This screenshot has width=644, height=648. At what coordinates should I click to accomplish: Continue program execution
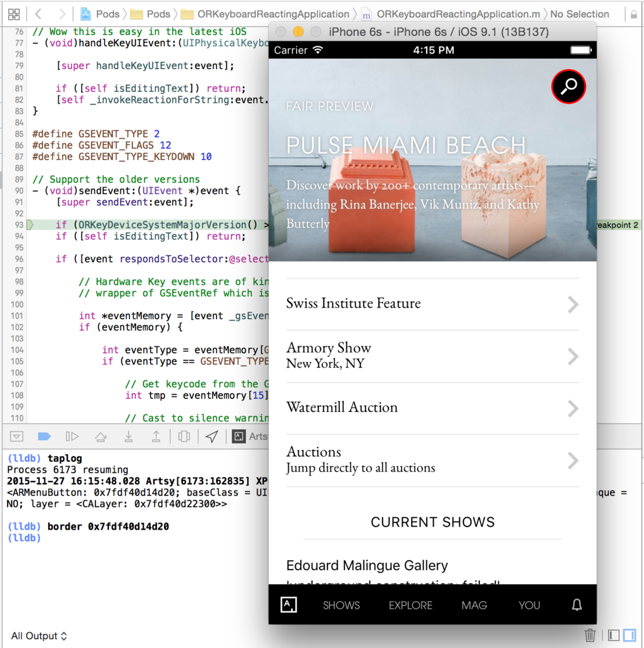(72, 437)
